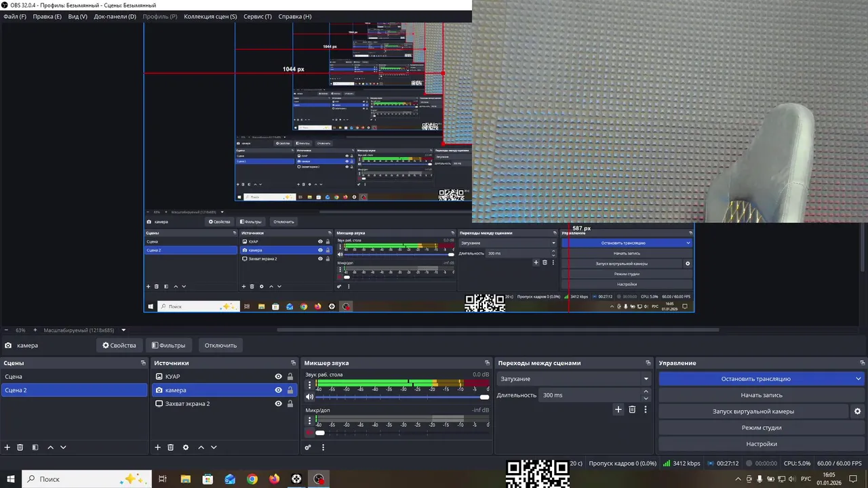Decrease transition duration with down arrow

[646, 399]
